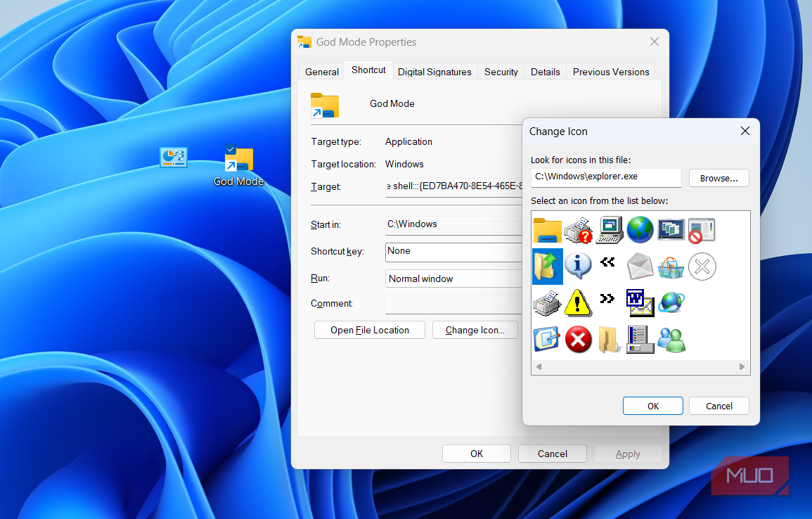This screenshot has height=519, width=812.
Task: Click the Change Icon... button
Action: point(475,330)
